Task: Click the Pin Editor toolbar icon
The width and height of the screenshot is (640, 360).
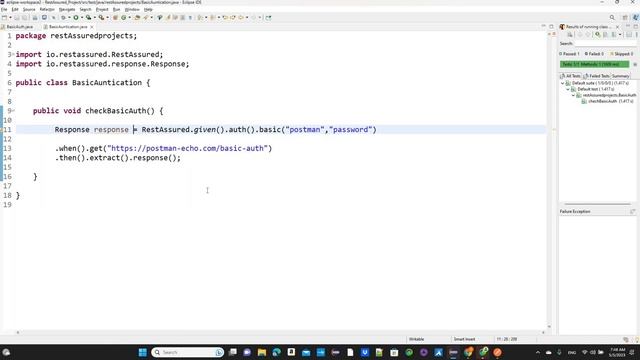Action: pos(268,18)
